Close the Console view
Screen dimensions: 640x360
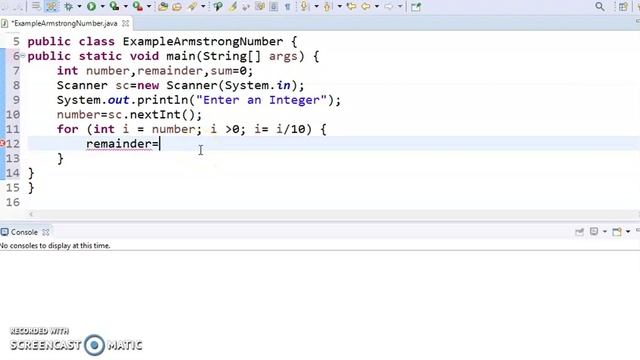pyautogui.click(x=46, y=232)
